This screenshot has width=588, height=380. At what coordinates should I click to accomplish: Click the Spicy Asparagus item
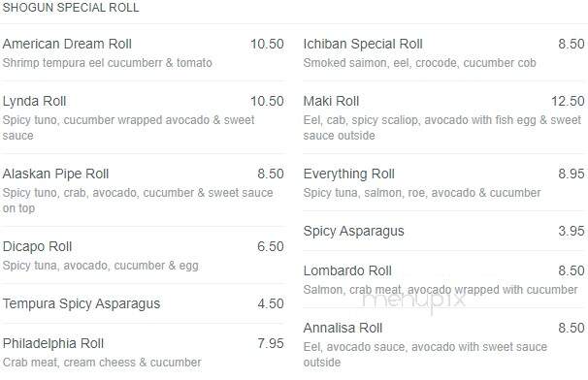coord(443,231)
